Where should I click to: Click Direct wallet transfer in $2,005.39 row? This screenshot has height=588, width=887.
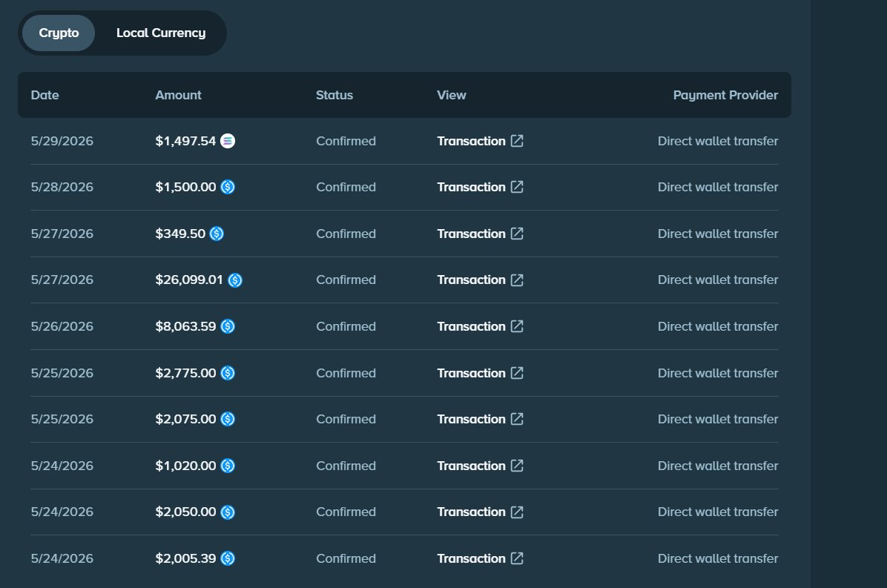point(718,558)
